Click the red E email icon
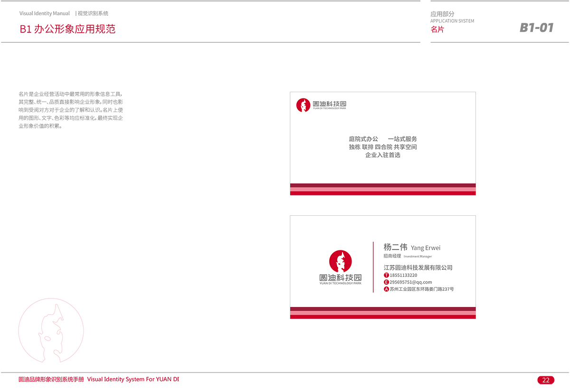570x392 pixels. click(x=386, y=282)
